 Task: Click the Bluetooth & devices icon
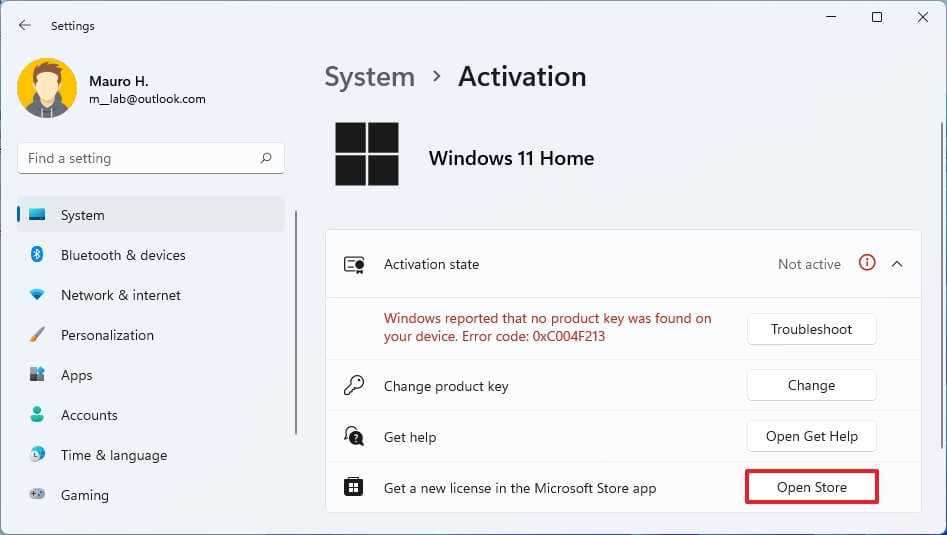[x=37, y=255]
